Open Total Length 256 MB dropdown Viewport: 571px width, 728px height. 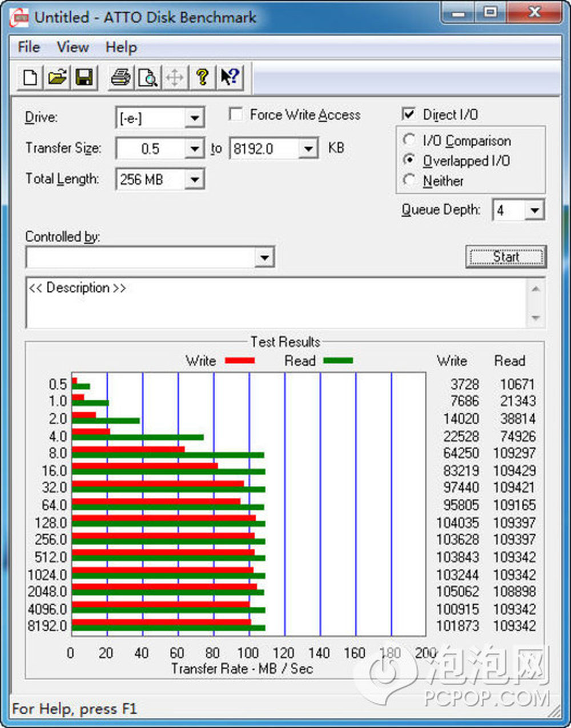194,180
